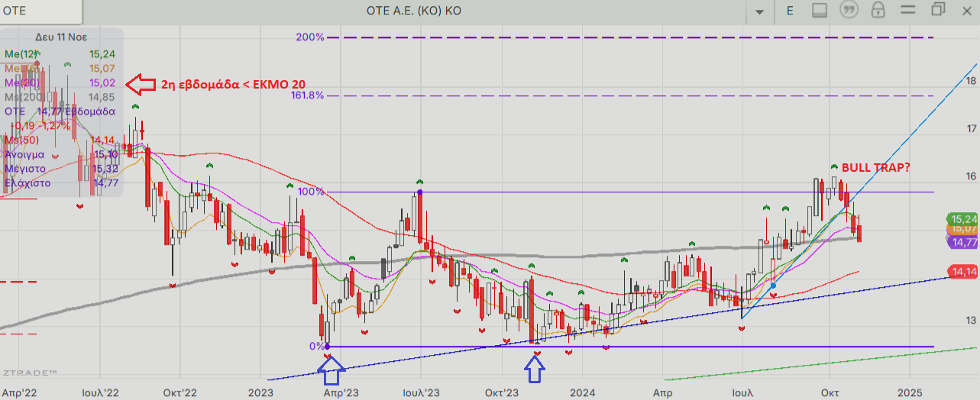The height and width of the screenshot is (400, 980).
Task: Click the Απρ'23 time axis label
Action: tap(341, 392)
